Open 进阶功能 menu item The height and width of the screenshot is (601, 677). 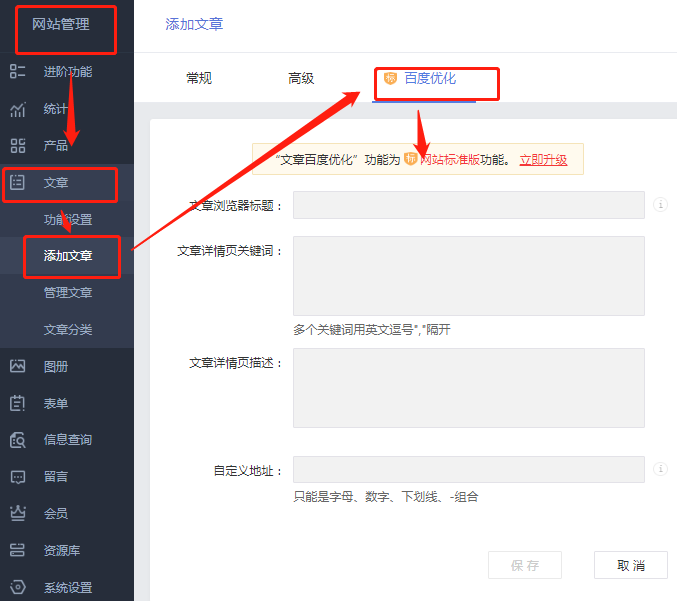[x=67, y=72]
